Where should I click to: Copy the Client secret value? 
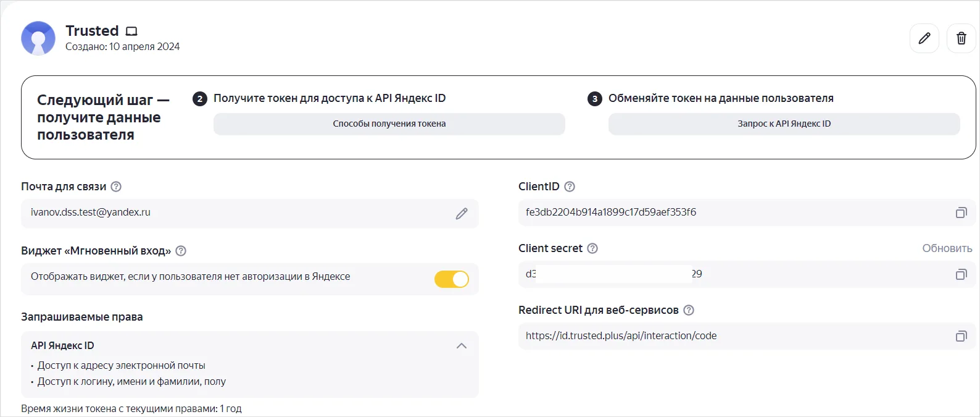(961, 274)
